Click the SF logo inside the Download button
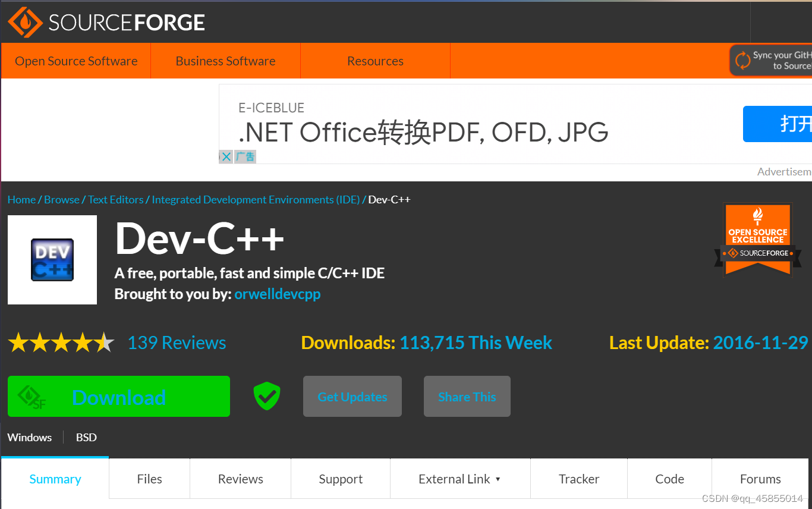This screenshot has width=812, height=509. point(31,396)
